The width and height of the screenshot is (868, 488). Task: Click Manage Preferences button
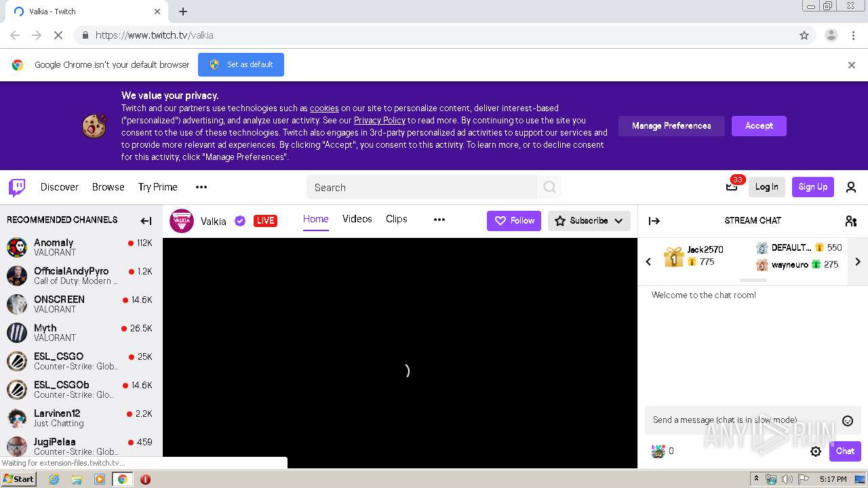click(671, 126)
